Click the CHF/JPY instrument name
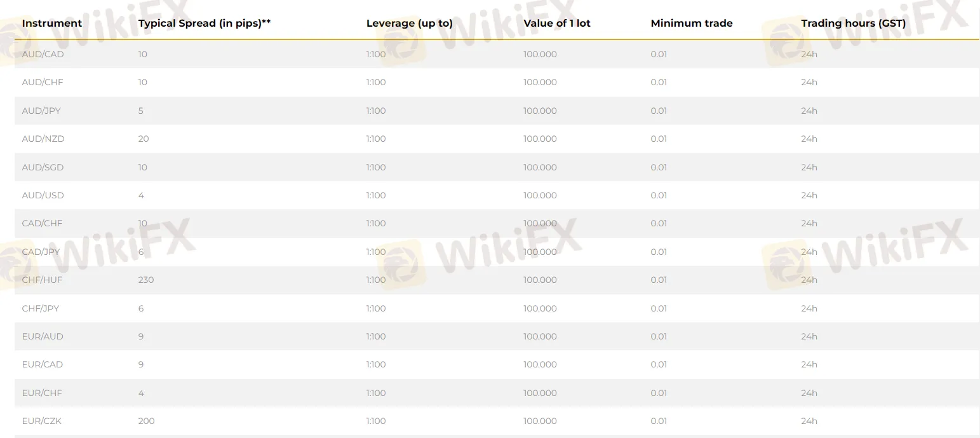The width and height of the screenshot is (980, 438). pos(41,309)
